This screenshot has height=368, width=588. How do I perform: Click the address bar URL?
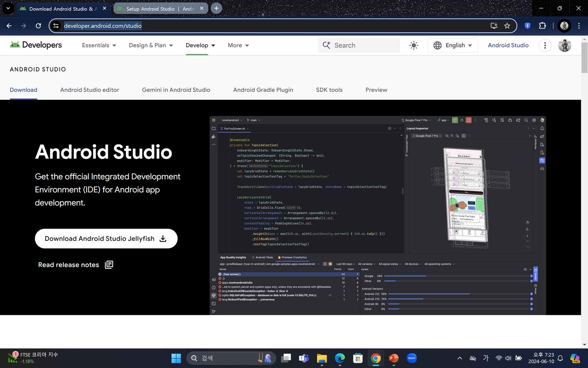point(103,26)
